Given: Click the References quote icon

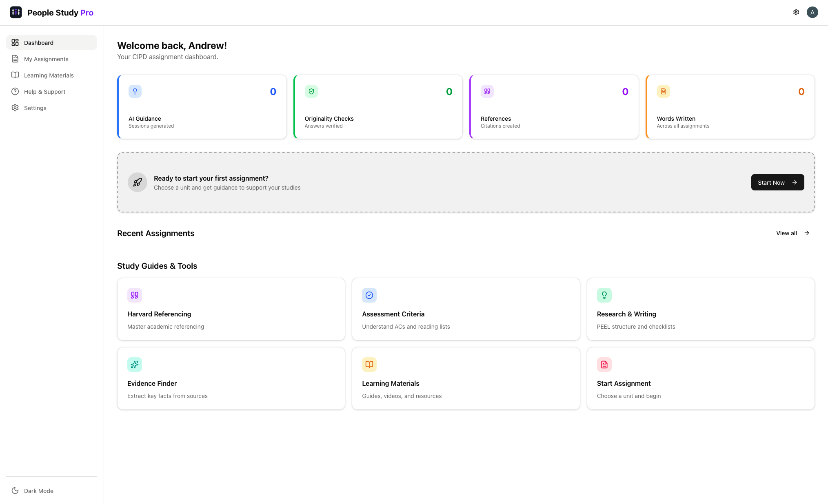Looking at the screenshot, I should [x=487, y=91].
